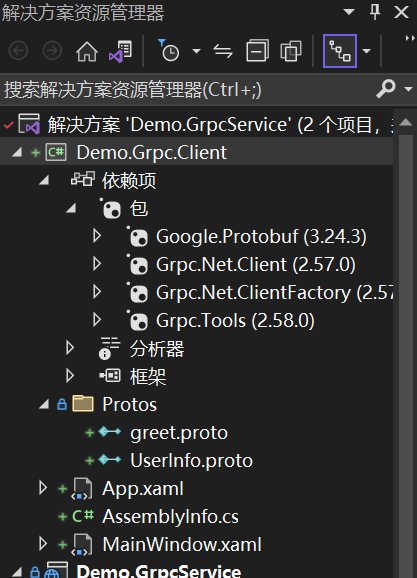The width and height of the screenshot is (417, 578).
Task: Click the Grpc.Net.ClientFactory package icon
Action: (138, 293)
